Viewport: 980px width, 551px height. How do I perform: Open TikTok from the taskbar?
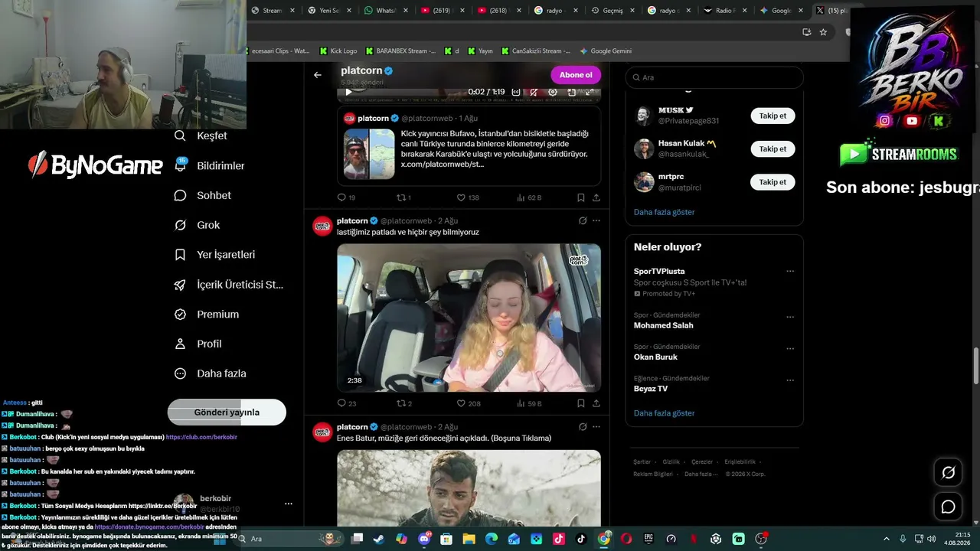click(581, 539)
